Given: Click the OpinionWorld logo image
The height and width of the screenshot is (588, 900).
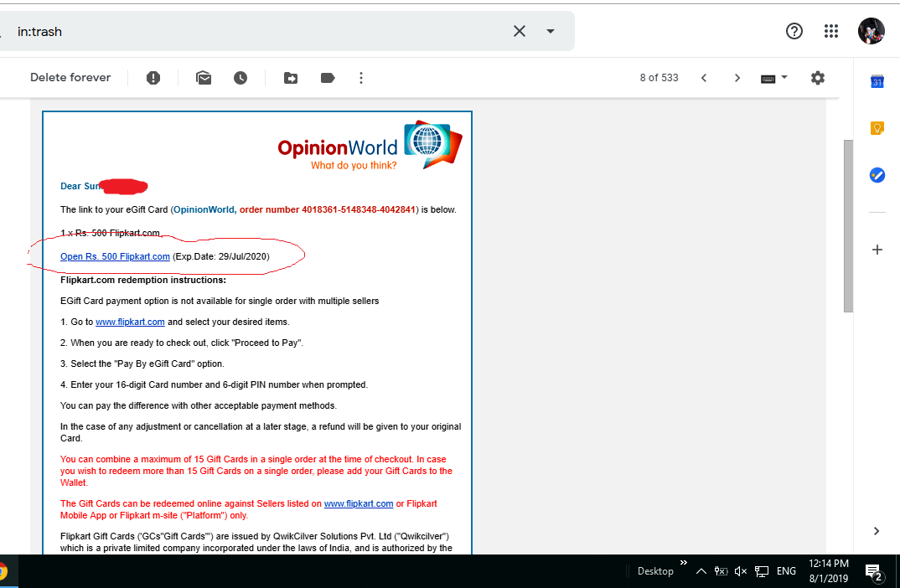Looking at the screenshot, I should pyautogui.click(x=370, y=146).
